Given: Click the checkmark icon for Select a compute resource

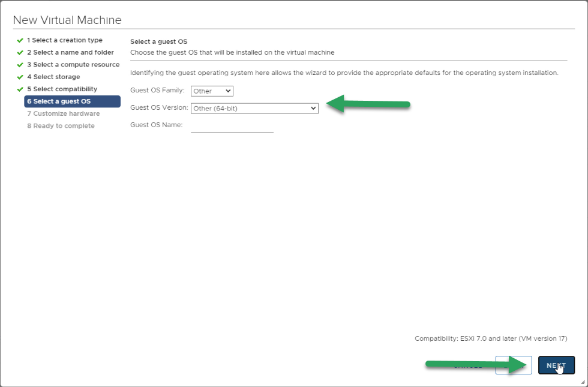Looking at the screenshot, I should pos(20,65).
